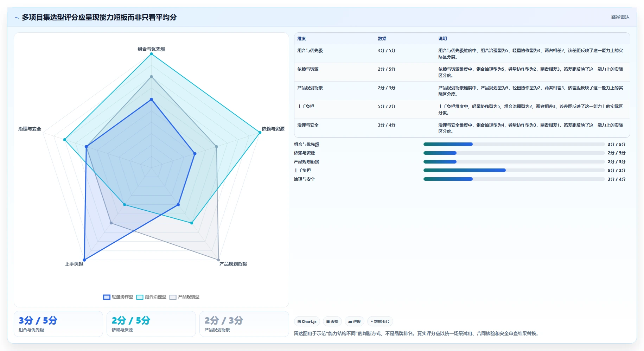Click the 产品规划衔接 axis label on the radar
Screen dimensions: 644x351
click(x=233, y=264)
